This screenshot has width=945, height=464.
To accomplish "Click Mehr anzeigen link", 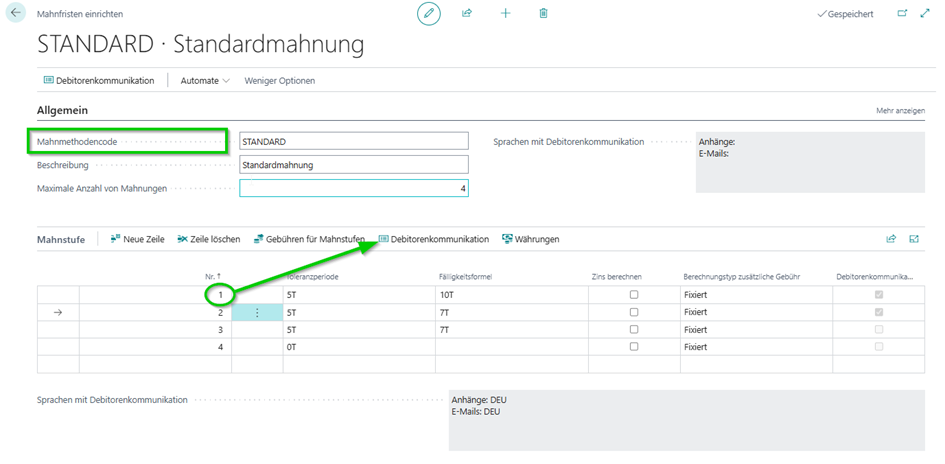I will (900, 110).
